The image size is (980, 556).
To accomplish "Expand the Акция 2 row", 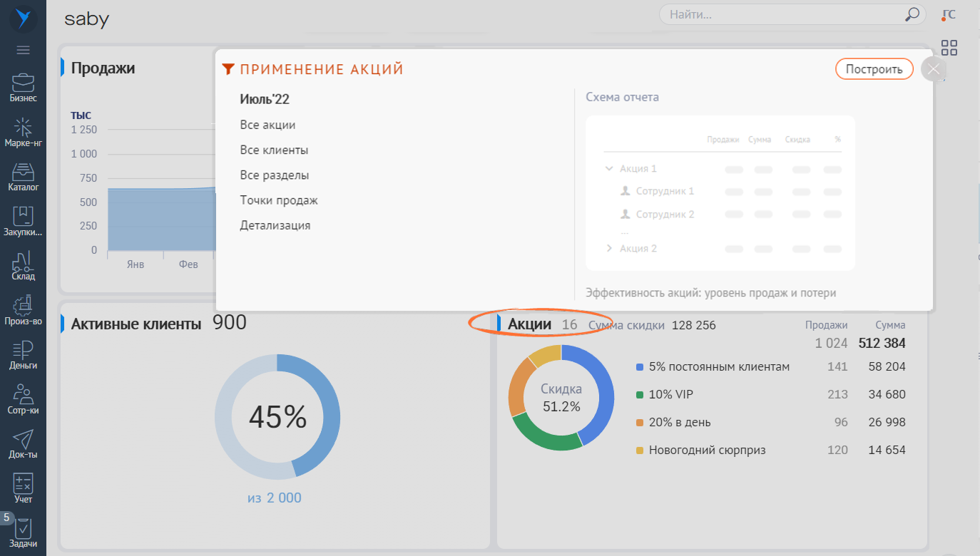I will (609, 249).
